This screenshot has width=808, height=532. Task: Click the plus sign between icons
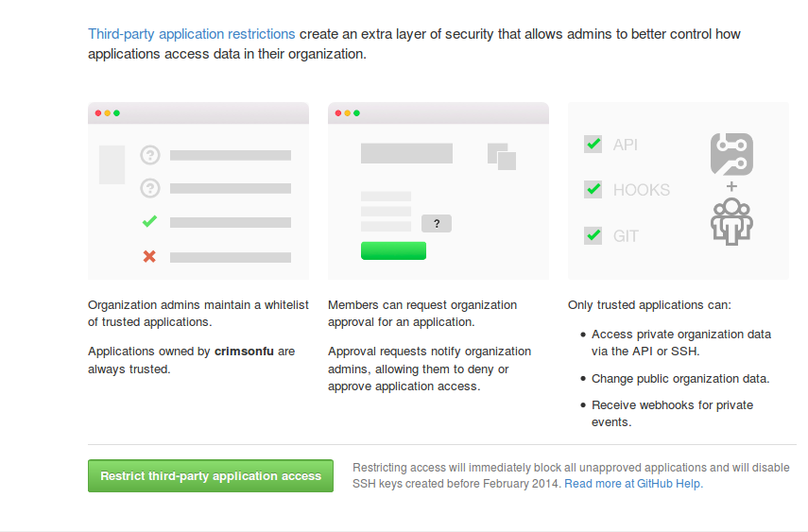point(731,186)
